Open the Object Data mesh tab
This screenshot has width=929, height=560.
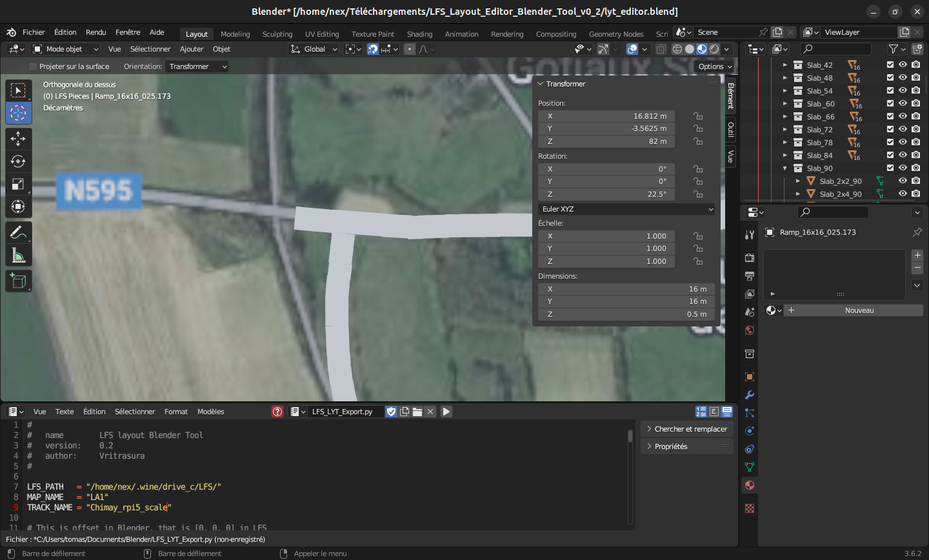pos(750,467)
